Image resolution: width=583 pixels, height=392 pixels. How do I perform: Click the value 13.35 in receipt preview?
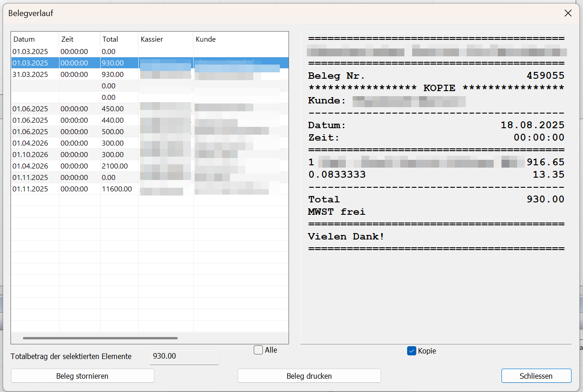pyautogui.click(x=549, y=174)
